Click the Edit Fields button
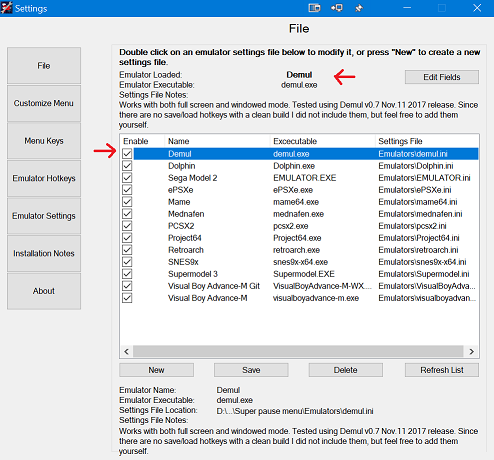The width and height of the screenshot is (494, 460). [442, 77]
